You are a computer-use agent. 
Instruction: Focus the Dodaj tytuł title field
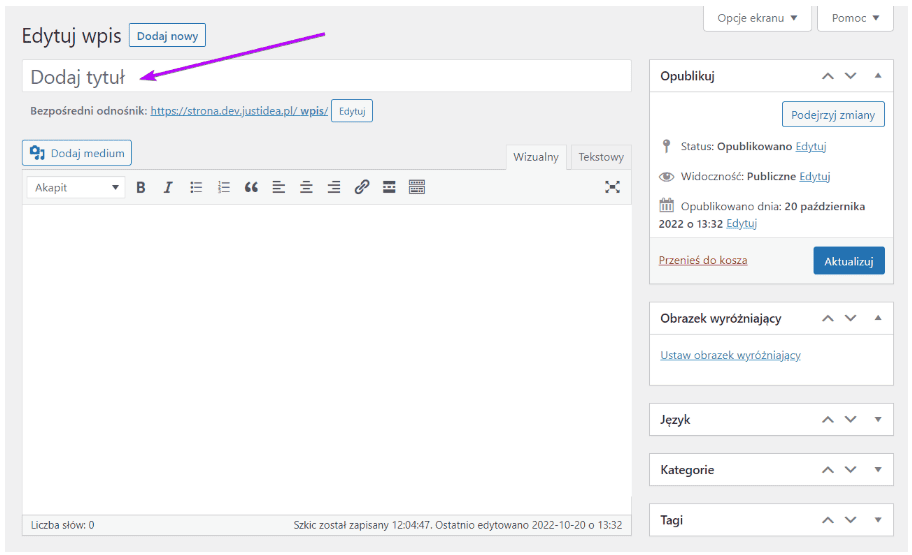(327, 76)
